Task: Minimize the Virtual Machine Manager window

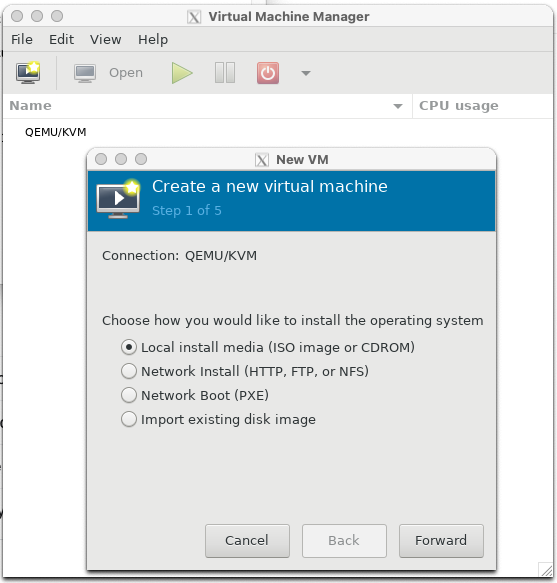Action: [x=37, y=16]
